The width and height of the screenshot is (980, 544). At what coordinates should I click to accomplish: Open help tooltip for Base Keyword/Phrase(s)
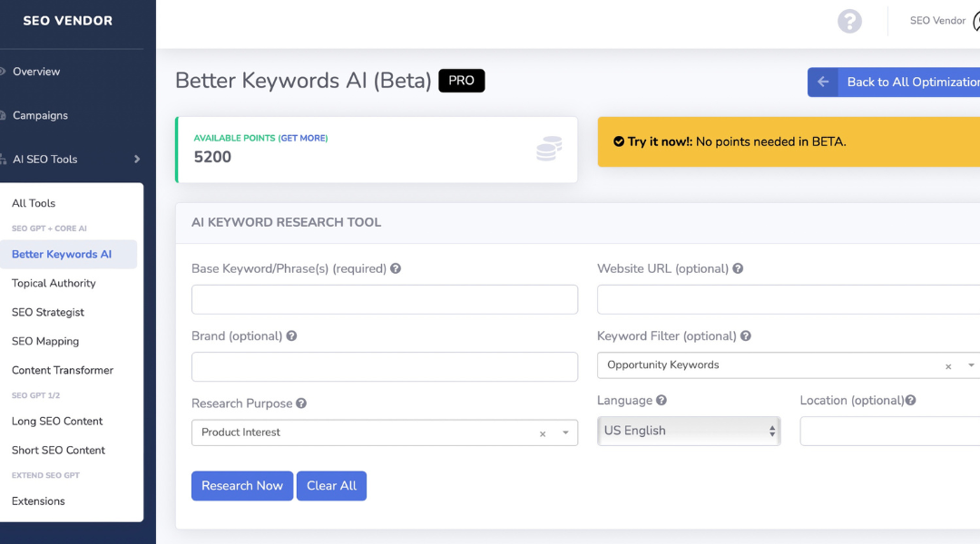point(396,268)
